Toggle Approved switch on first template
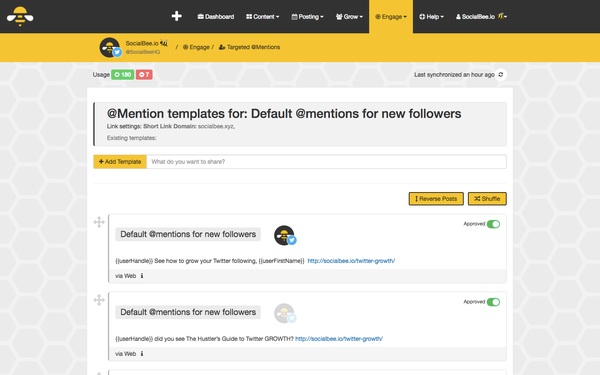The image size is (600, 375). [x=493, y=224]
